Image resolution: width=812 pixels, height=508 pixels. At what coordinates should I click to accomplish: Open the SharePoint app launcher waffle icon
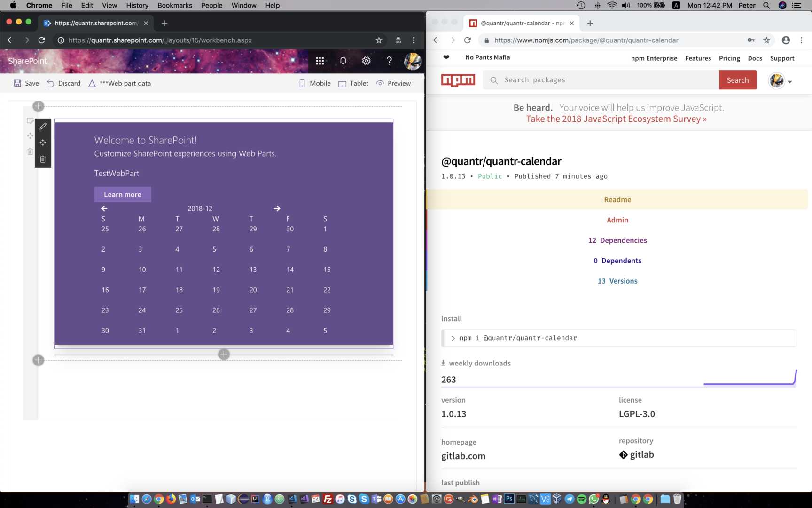[x=320, y=61]
